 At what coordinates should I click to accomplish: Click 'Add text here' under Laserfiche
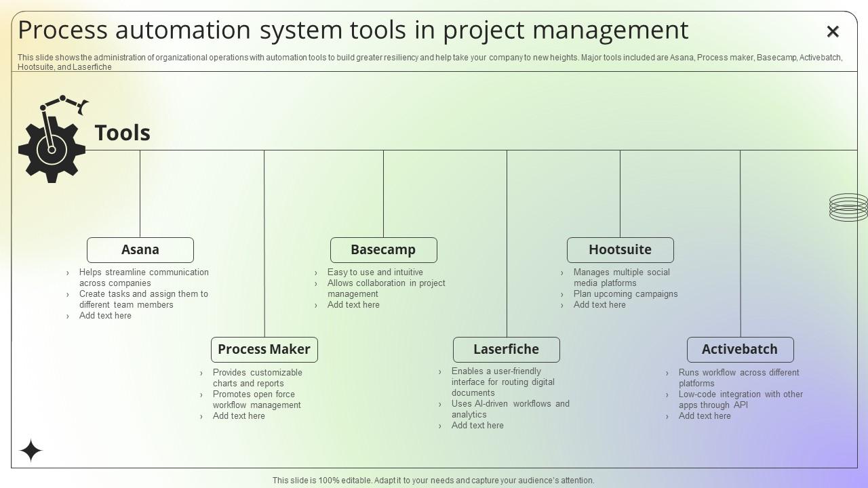(x=477, y=426)
